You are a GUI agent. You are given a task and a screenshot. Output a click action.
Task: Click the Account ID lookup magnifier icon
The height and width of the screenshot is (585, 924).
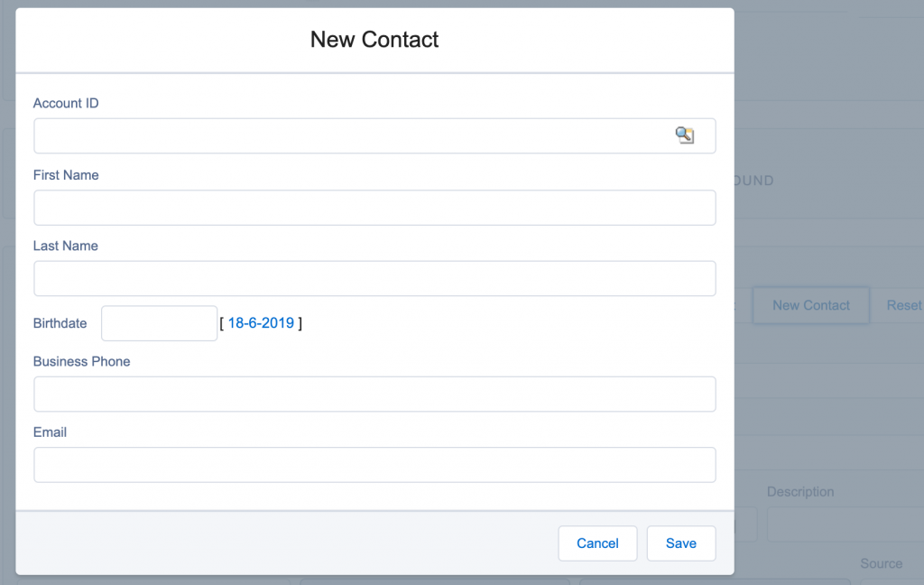685,135
